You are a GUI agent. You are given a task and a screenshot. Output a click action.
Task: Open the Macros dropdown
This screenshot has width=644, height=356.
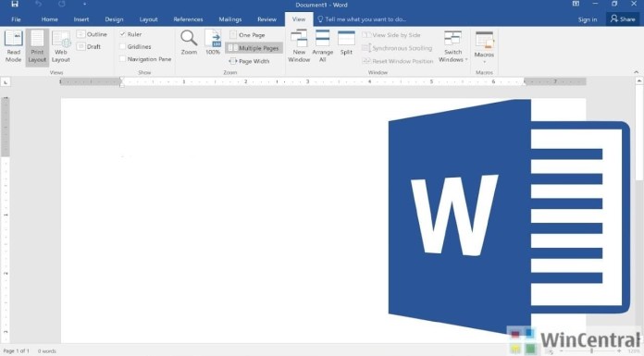[x=484, y=47]
